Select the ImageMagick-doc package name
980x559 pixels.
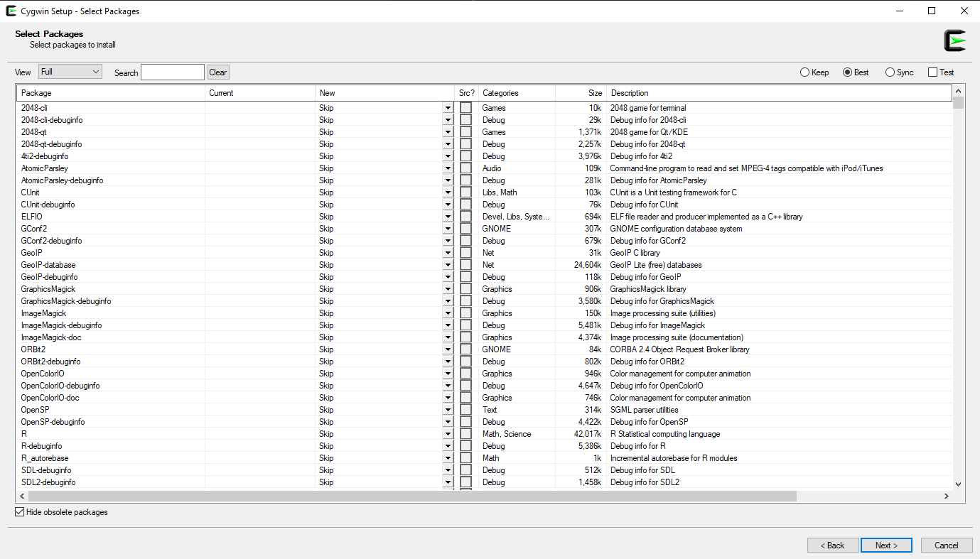click(x=51, y=337)
